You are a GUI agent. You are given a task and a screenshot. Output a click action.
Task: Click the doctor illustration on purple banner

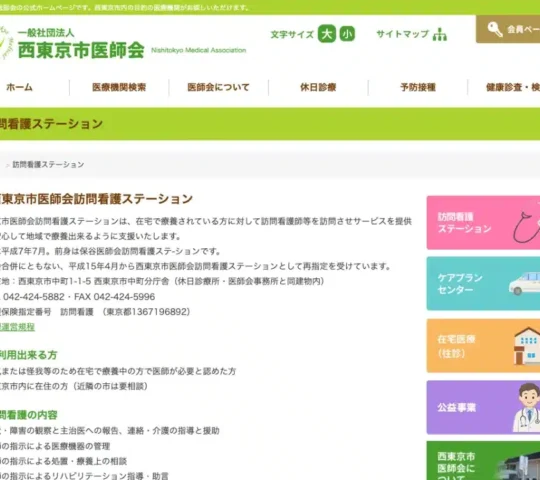click(x=527, y=408)
